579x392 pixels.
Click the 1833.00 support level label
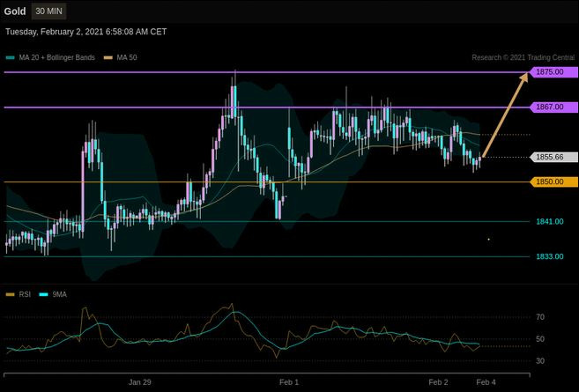pos(550,256)
